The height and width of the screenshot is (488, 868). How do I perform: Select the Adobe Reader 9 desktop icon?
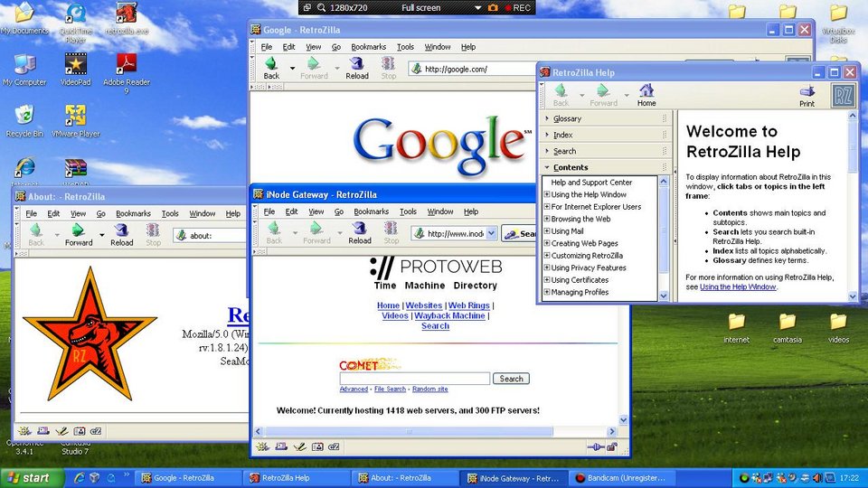127,73
